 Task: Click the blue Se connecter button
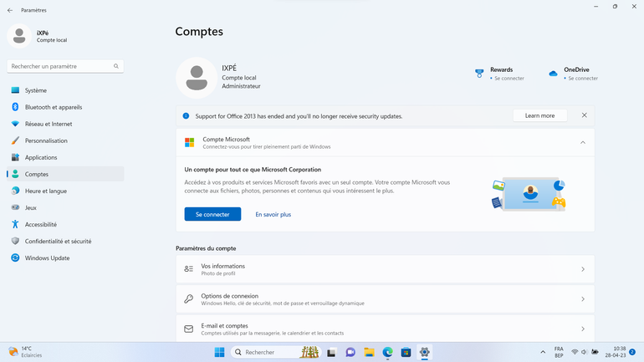pos(212,214)
